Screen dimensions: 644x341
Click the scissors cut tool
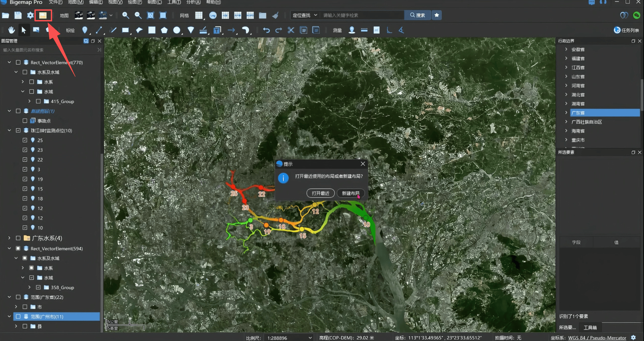click(291, 30)
